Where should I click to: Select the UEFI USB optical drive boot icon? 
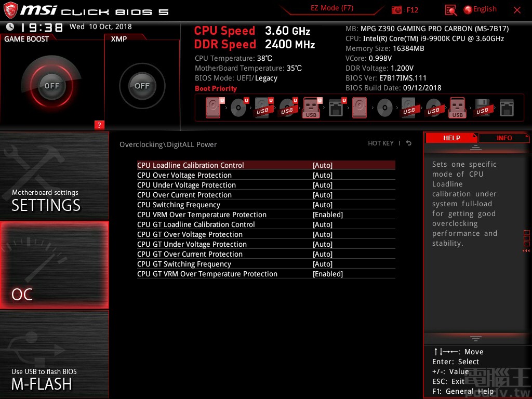[x=288, y=108]
